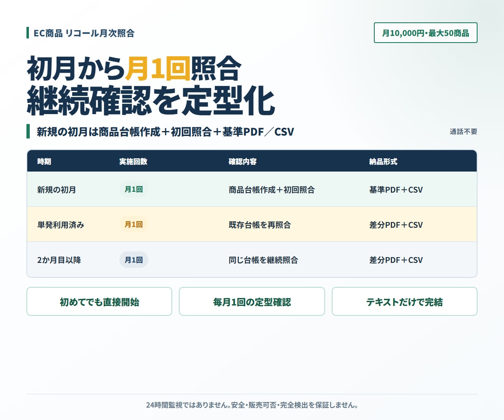Viewport: 504px width, 420px height.
Task: Click 差分PDF＋CSV in the 2か月目以降 row
Action: pyautogui.click(x=396, y=260)
